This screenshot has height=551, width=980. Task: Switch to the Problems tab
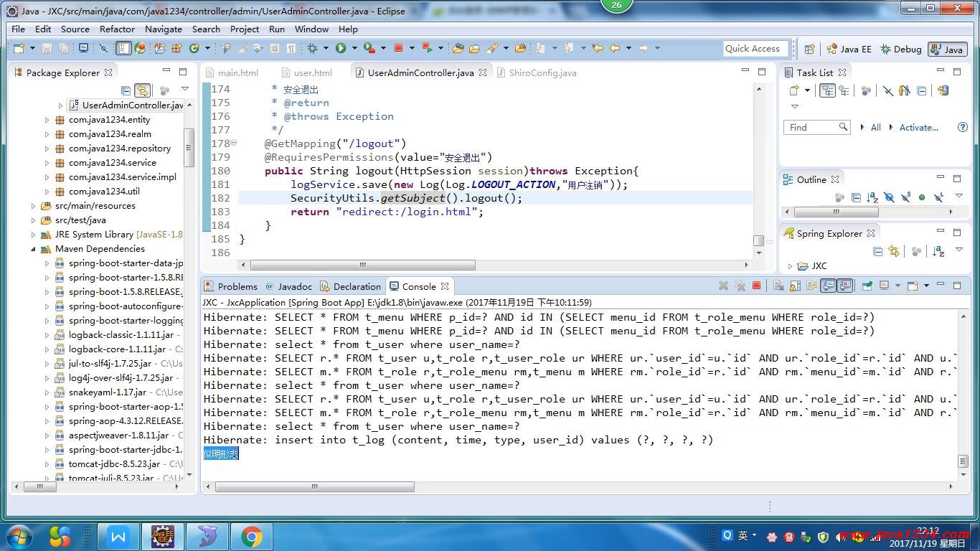point(230,286)
